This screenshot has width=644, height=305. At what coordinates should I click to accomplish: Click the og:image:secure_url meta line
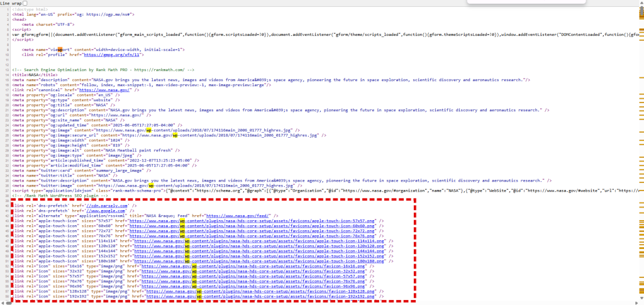point(170,135)
